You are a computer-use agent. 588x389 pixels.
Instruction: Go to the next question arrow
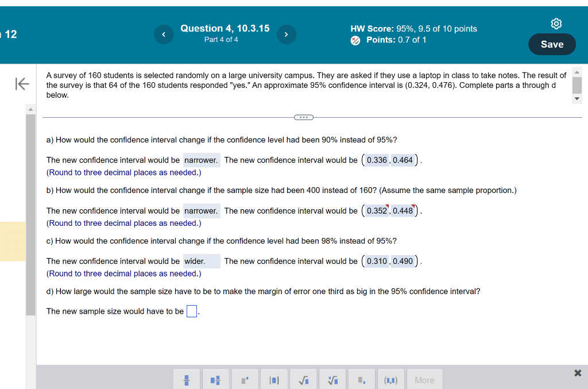click(x=287, y=34)
